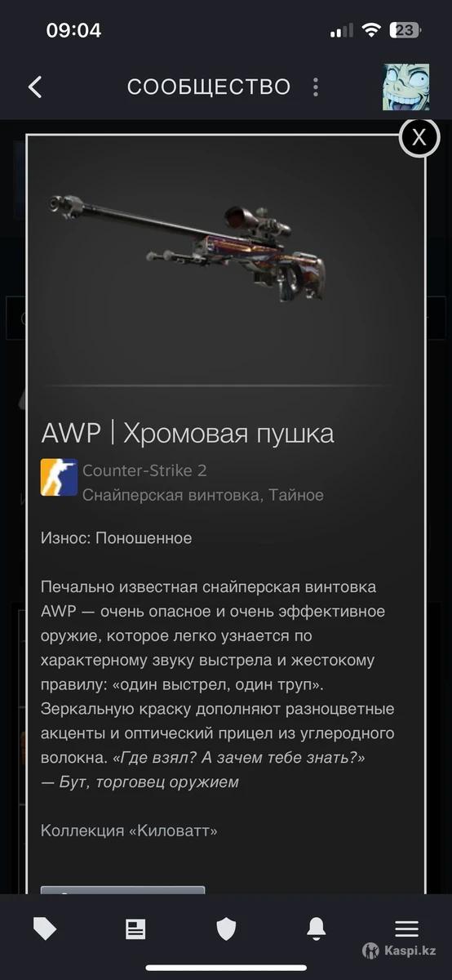The height and width of the screenshot is (980, 452).
Task: Open the three-dot options menu
Action: tap(316, 87)
